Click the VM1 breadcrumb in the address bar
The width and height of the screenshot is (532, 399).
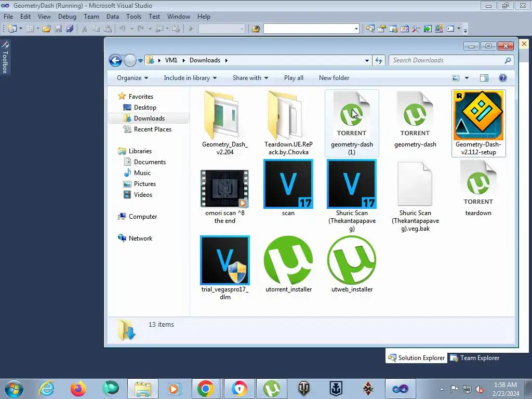click(x=171, y=60)
